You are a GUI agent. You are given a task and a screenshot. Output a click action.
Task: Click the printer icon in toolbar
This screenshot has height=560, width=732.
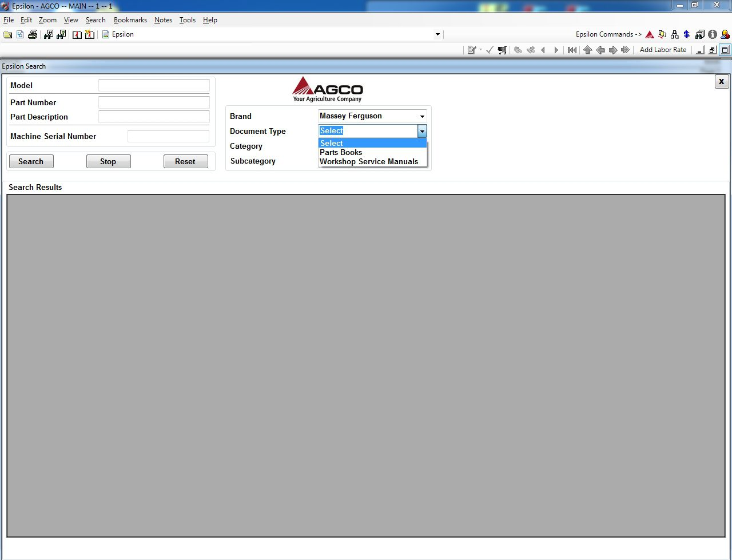33,35
